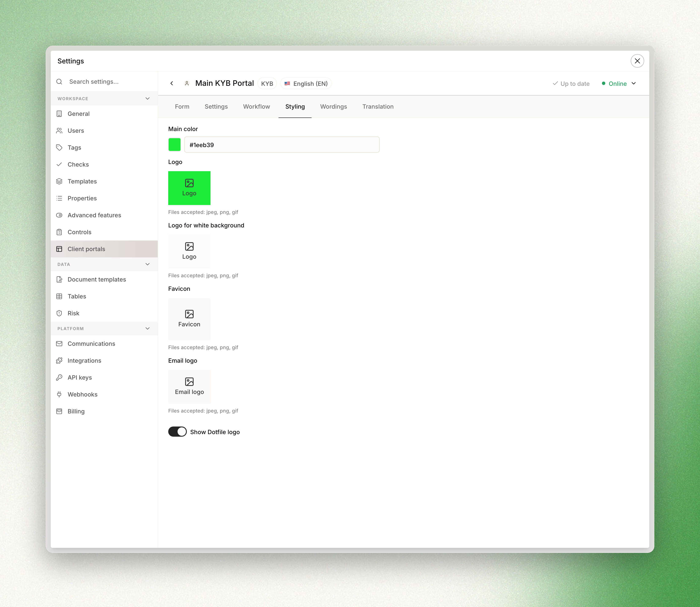The width and height of the screenshot is (700, 607).
Task: Select the Integrations puzzle icon
Action: pos(59,360)
